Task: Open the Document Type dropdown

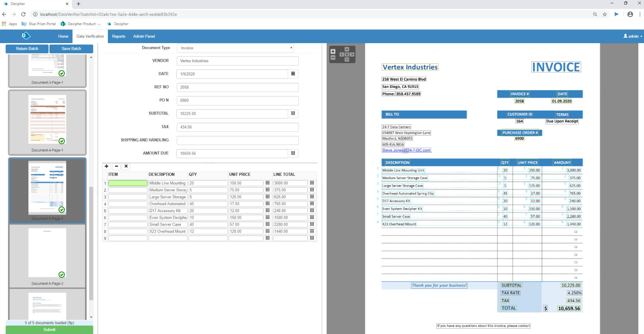Action: coord(235,48)
